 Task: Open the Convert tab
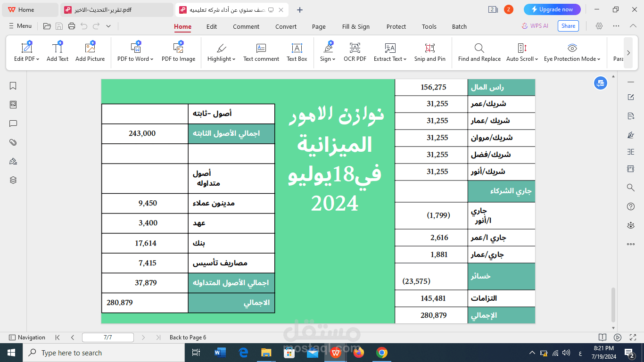[x=286, y=26]
